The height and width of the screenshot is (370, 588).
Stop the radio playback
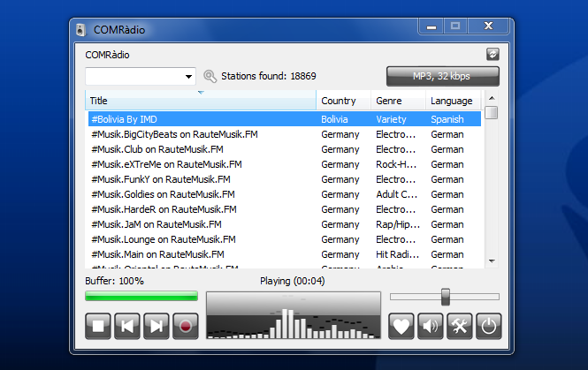coord(98,326)
